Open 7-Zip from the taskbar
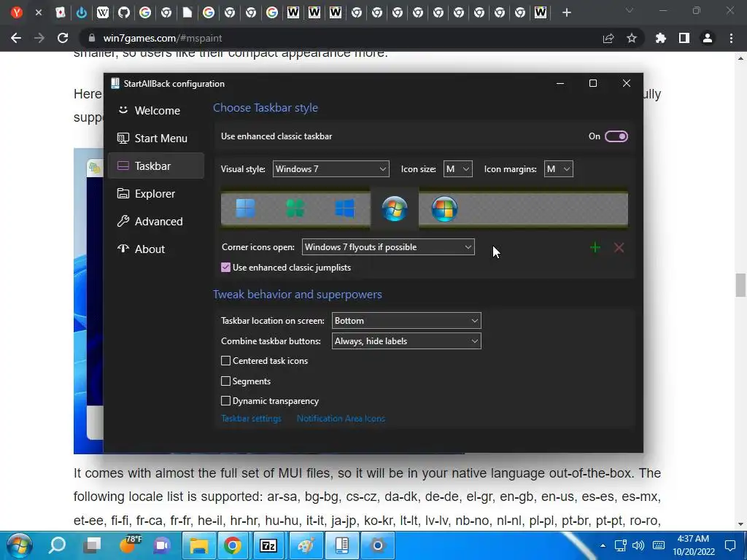747x560 pixels. pyautogui.click(x=268, y=545)
